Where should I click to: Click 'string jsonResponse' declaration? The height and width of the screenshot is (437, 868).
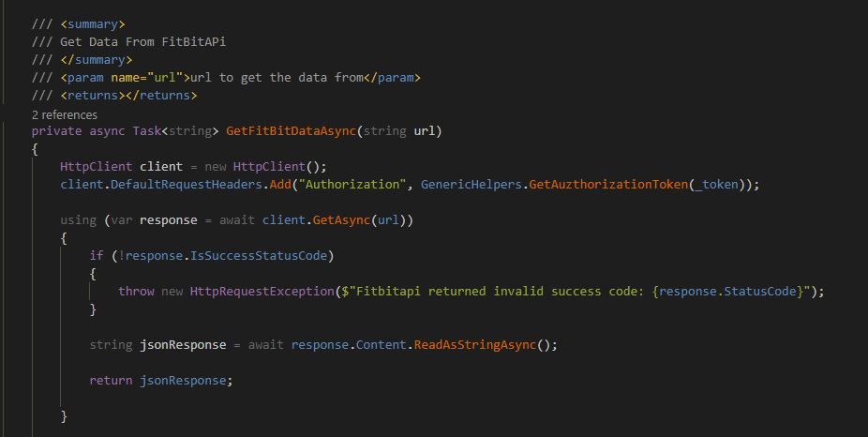(x=157, y=344)
